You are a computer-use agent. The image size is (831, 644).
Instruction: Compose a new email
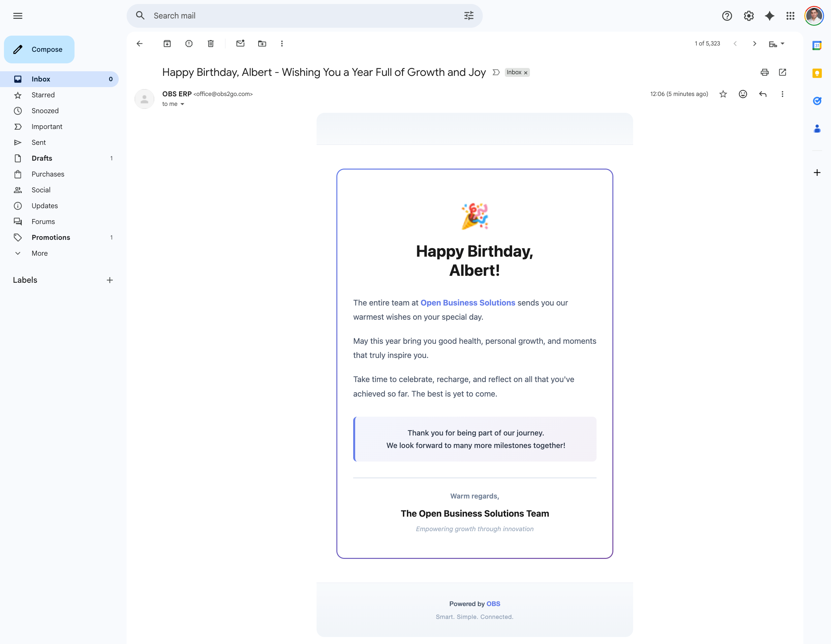[39, 49]
